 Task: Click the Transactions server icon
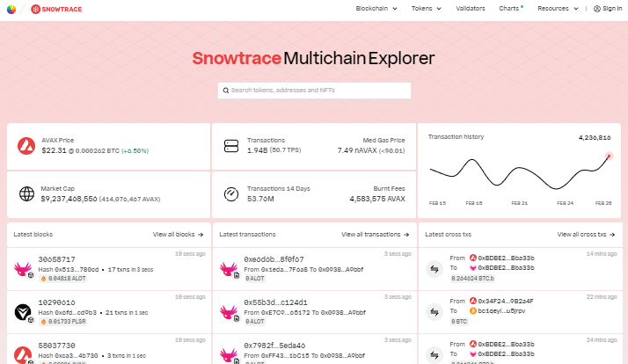coord(231,146)
